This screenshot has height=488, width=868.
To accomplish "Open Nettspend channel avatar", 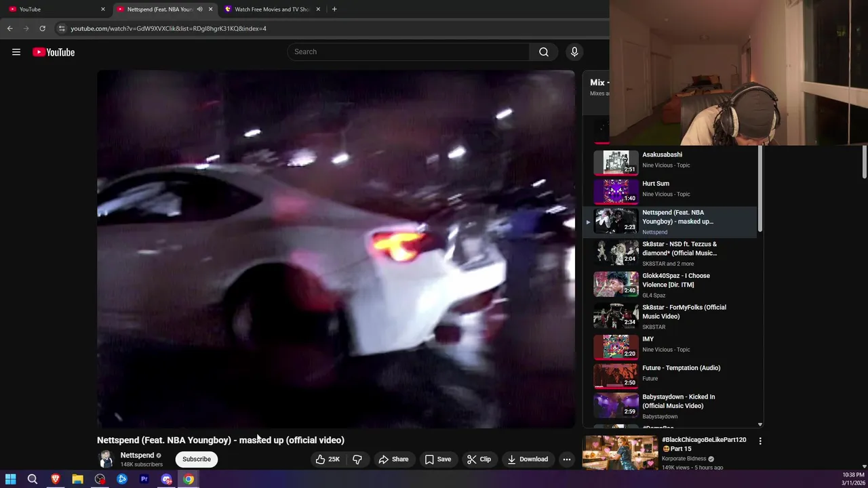I will point(106,459).
